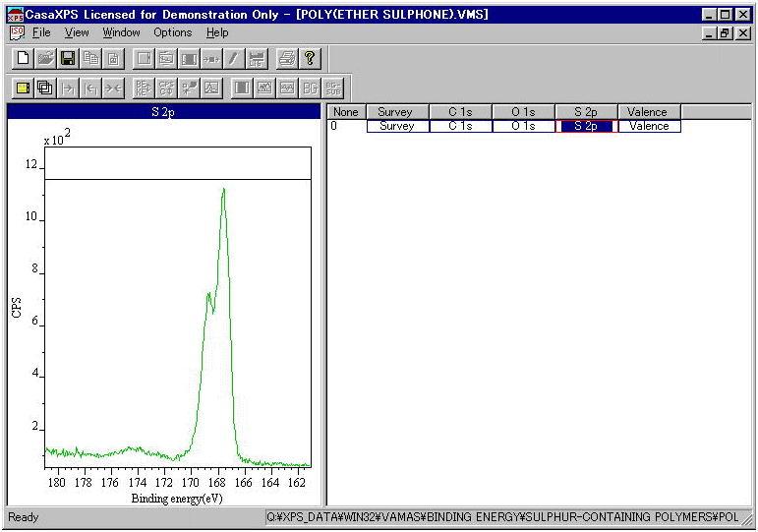Click the left-arrow-to-bar step icon

pyautogui.click(x=90, y=89)
